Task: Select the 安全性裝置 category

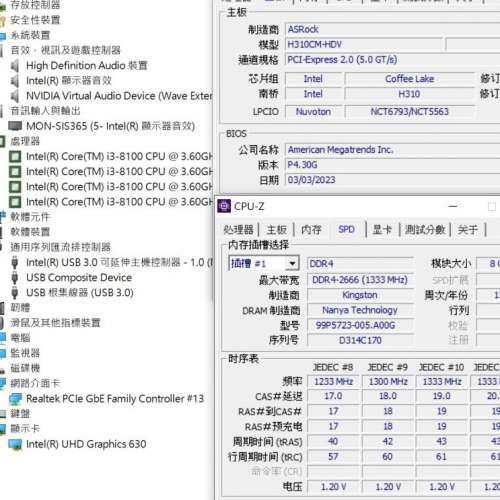Action: (x=35, y=20)
